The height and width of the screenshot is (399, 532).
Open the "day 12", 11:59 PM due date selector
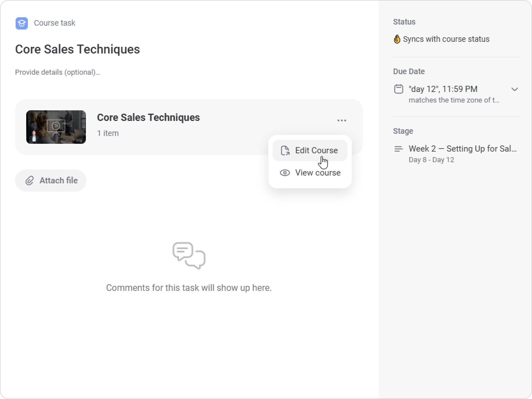pyautogui.click(x=443, y=89)
